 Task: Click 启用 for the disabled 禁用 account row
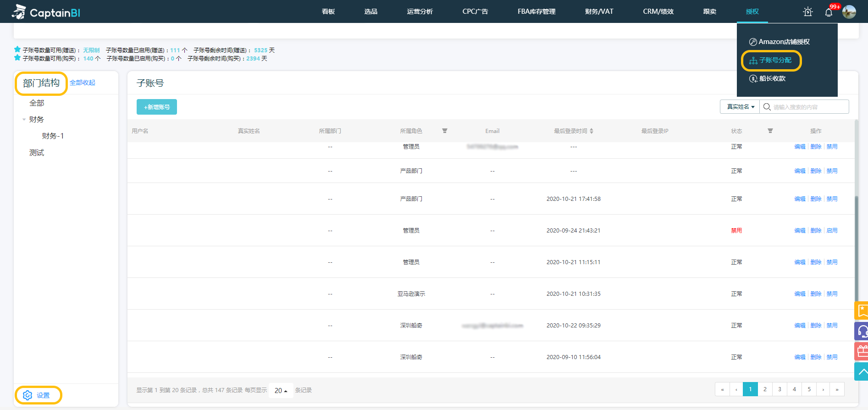click(832, 231)
